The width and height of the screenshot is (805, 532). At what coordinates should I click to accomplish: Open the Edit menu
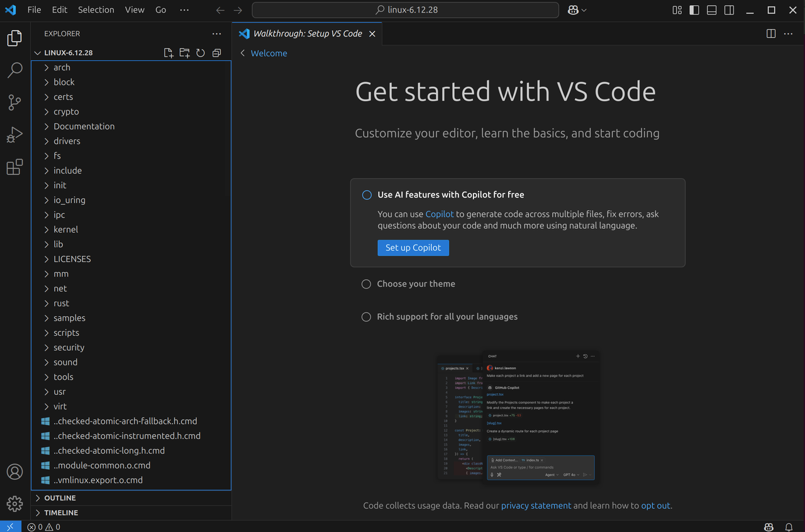(60, 10)
